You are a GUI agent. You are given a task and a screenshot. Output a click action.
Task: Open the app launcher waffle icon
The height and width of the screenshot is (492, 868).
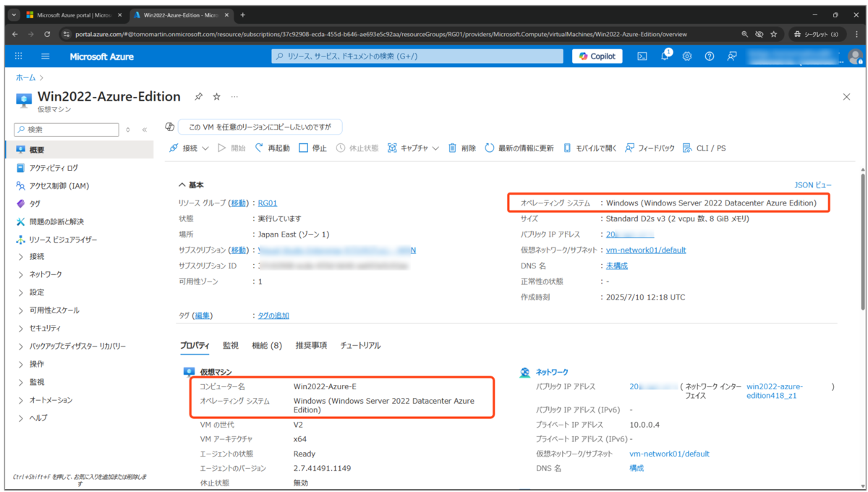[x=19, y=56]
